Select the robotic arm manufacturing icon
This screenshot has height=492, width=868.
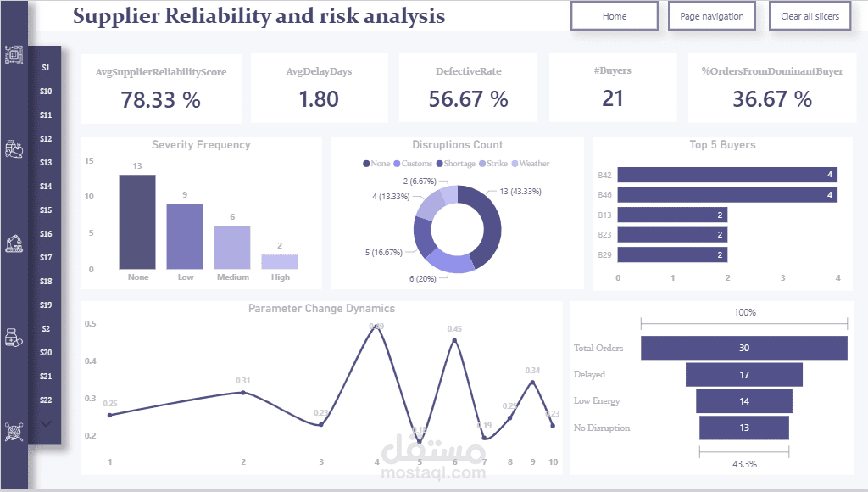coord(14,243)
